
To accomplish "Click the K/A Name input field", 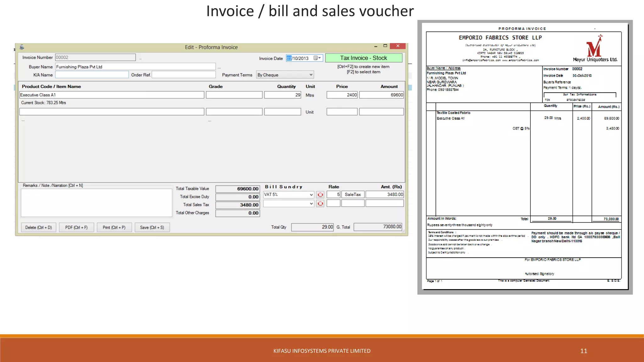I will [92, 75].
